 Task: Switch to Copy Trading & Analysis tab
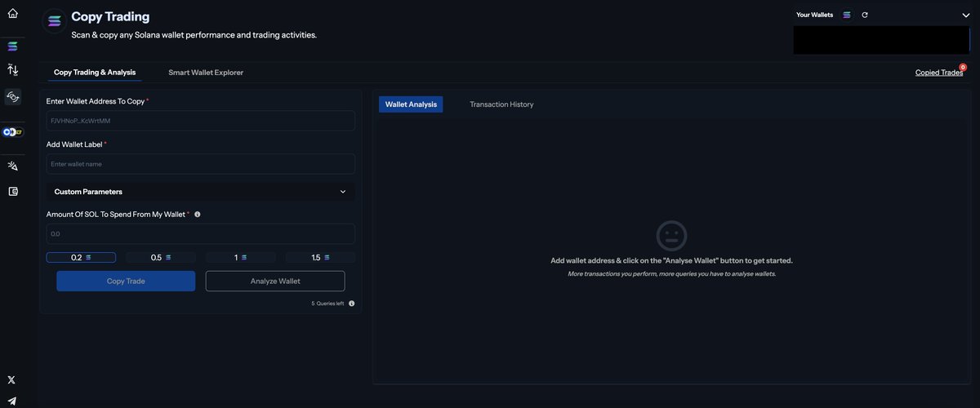95,73
